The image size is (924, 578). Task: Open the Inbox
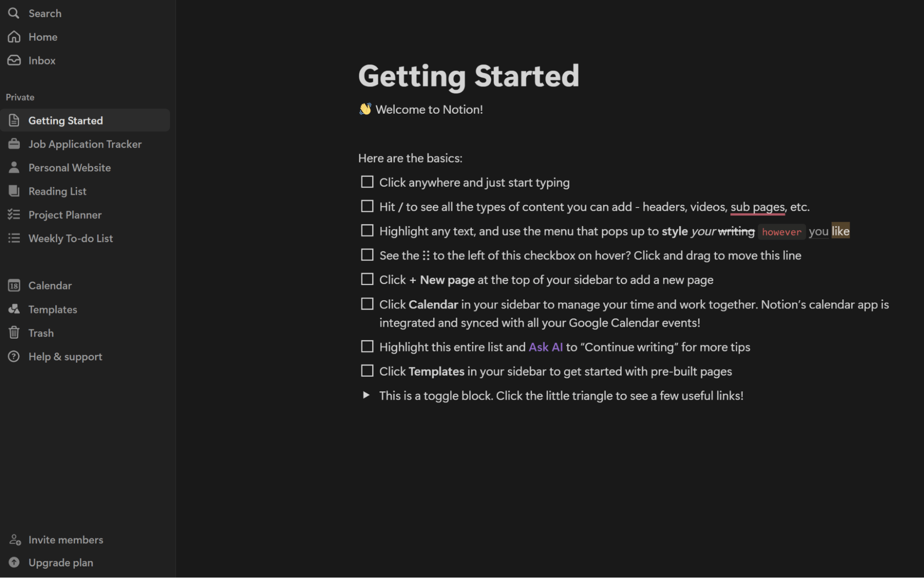[14, 60]
